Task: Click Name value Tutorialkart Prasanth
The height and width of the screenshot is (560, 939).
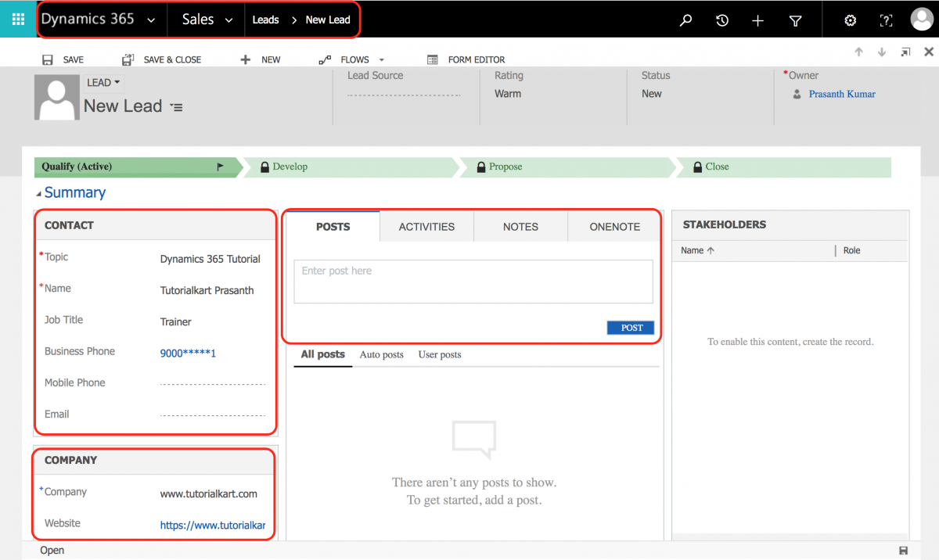Action: pyautogui.click(x=207, y=290)
